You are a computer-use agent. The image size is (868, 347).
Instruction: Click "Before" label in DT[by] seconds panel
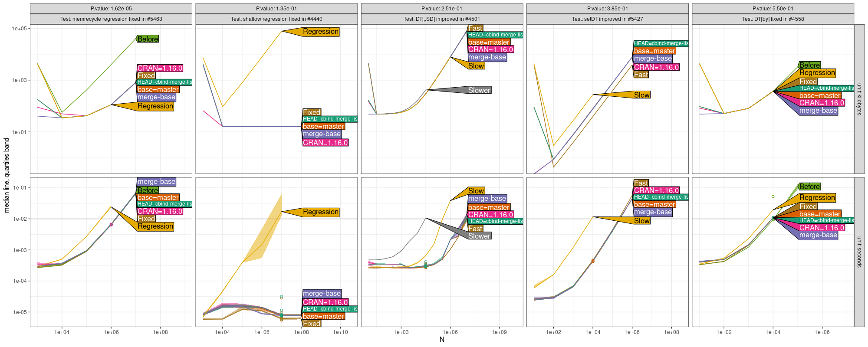809,187
